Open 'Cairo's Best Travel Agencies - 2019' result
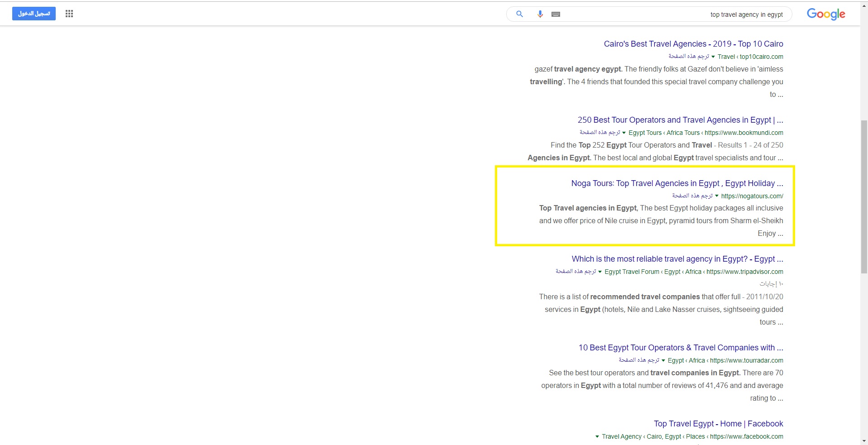The height and width of the screenshot is (445, 868). pos(693,44)
